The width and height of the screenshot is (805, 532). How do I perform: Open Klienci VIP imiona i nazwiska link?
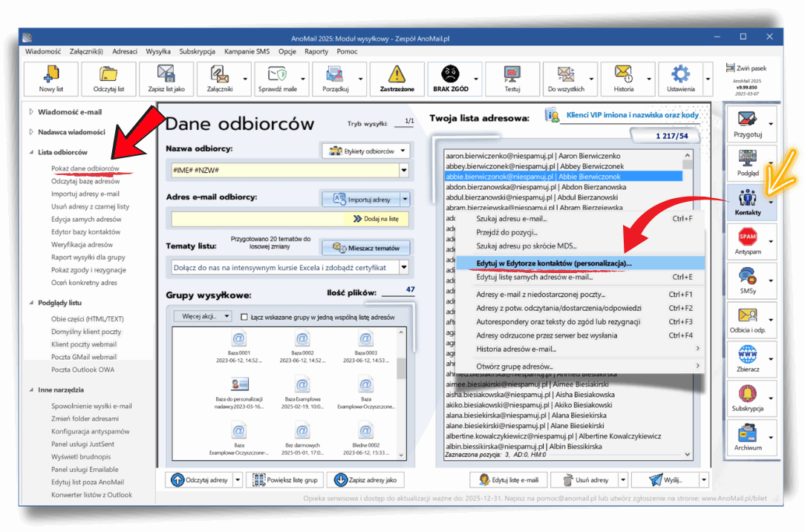[632, 115]
